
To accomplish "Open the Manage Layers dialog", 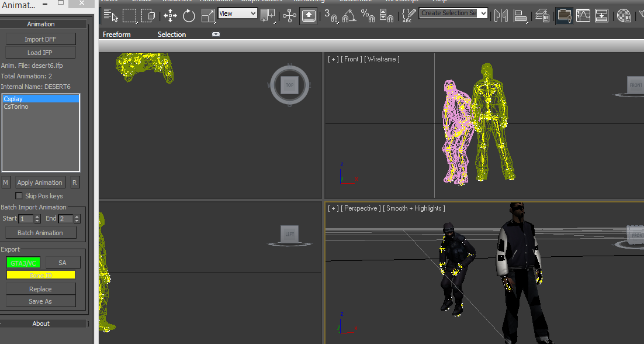I will [542, 16].
